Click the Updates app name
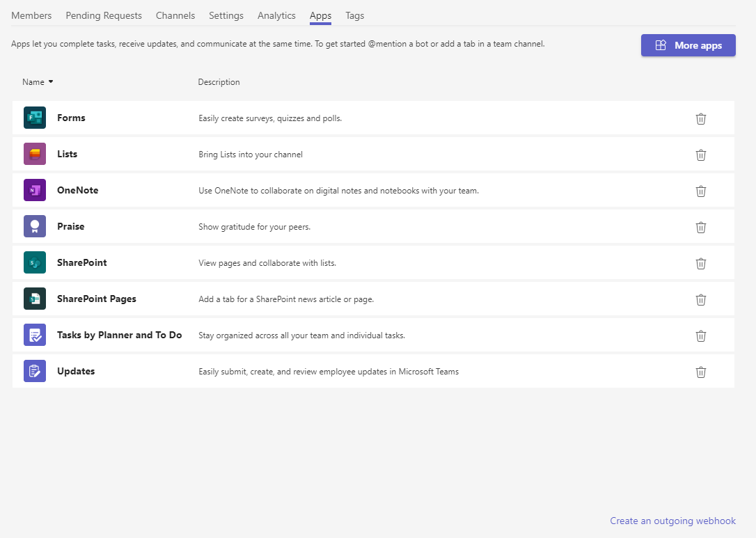Viewport: 756px width, 538px height. tap(76, 371)
